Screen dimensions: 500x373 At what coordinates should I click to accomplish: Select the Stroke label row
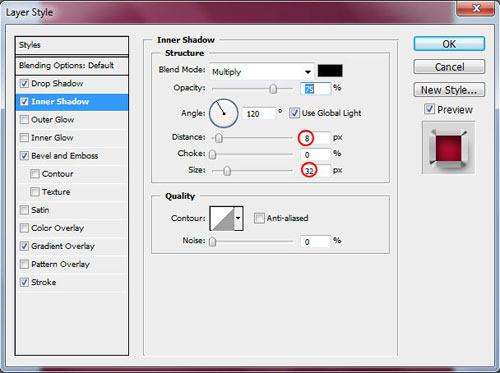coord(44,282)
